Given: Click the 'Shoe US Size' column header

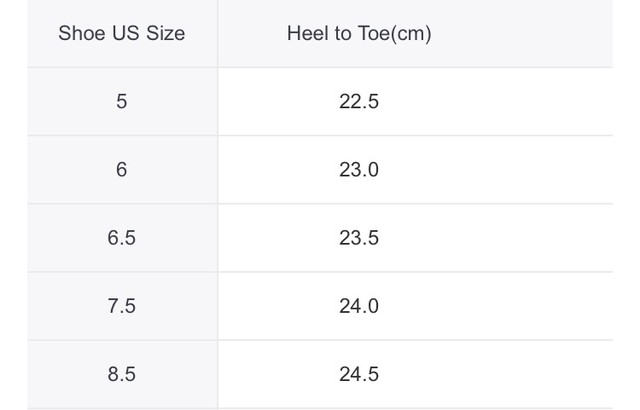Looking at the screenshot, I should 122,33.
